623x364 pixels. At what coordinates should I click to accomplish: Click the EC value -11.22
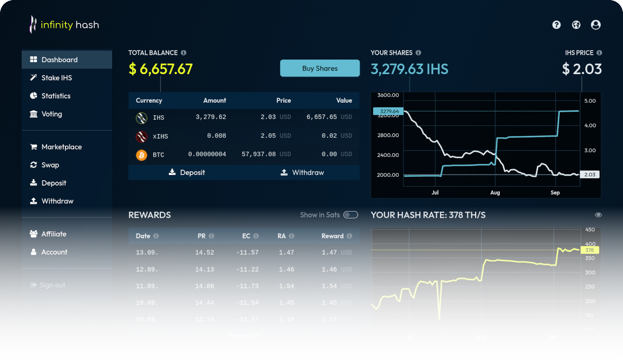[247, 269]
